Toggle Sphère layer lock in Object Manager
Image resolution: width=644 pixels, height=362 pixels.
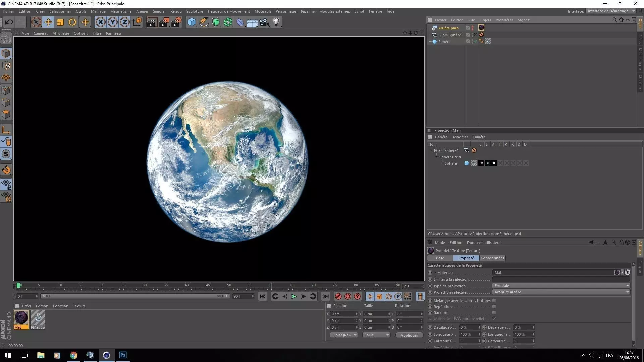pos(468,41)
